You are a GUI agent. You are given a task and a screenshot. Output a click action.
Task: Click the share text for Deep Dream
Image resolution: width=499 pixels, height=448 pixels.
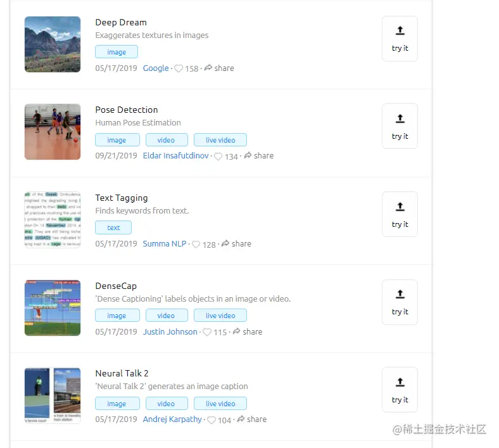(224, 68)
